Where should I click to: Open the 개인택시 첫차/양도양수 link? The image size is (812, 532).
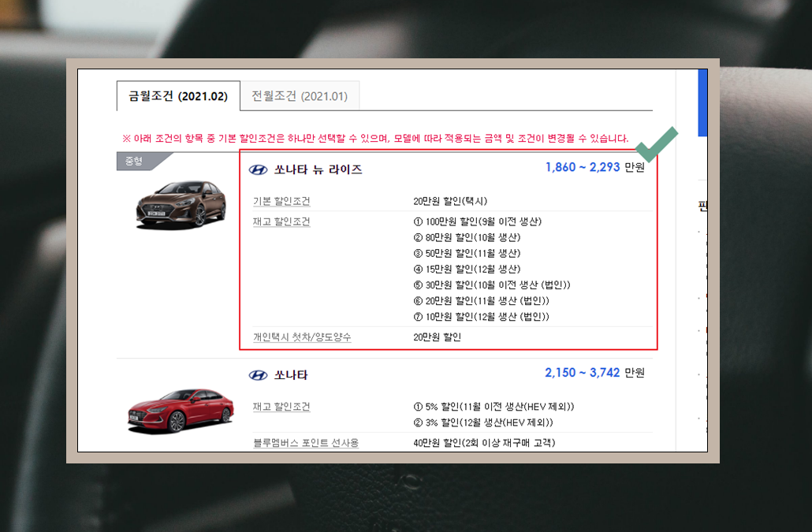pos(302,337)
